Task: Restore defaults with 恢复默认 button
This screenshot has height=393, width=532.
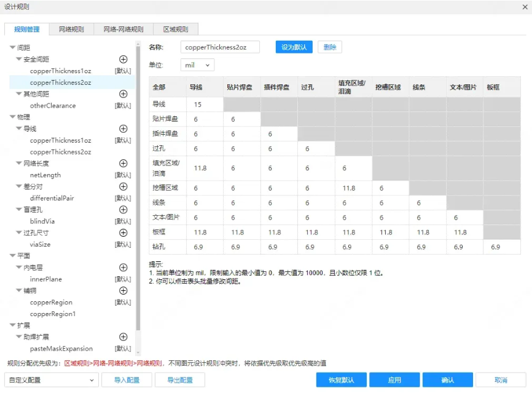Action: (340, 379)
